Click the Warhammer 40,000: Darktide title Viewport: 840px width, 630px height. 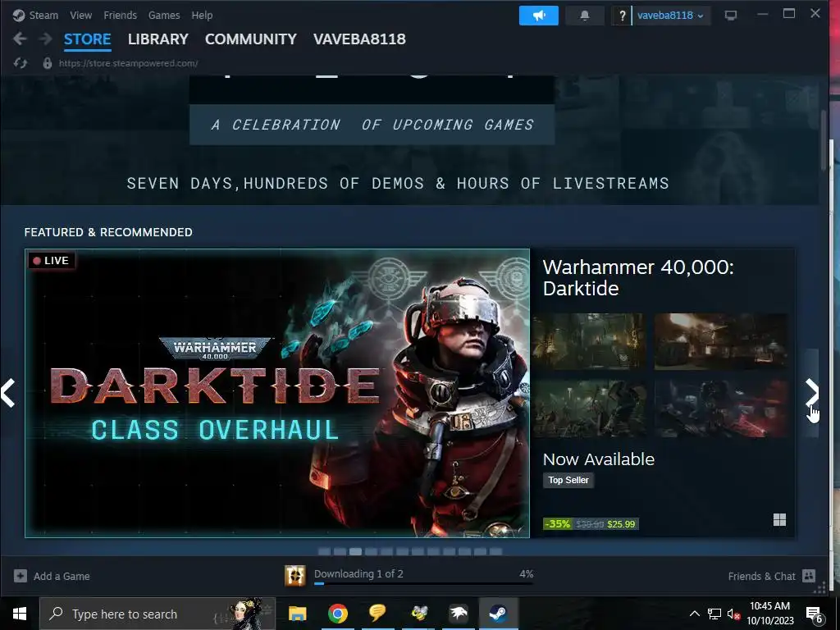(638, 277)
